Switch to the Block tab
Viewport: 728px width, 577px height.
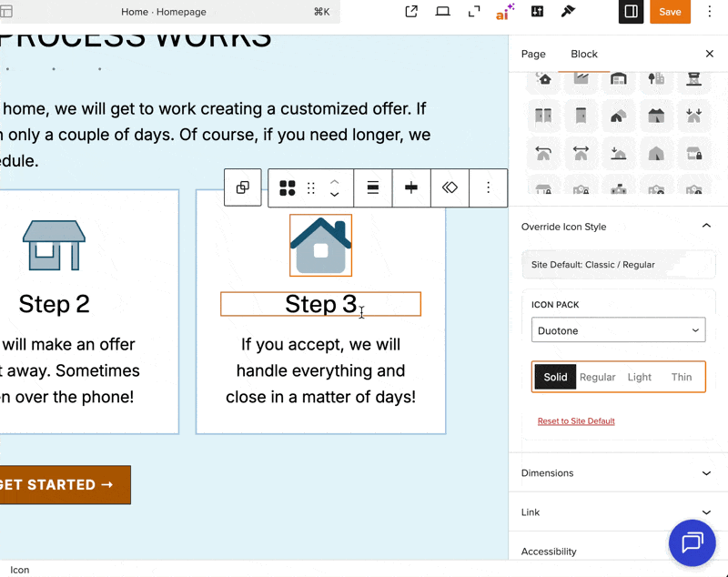[584, 55]
